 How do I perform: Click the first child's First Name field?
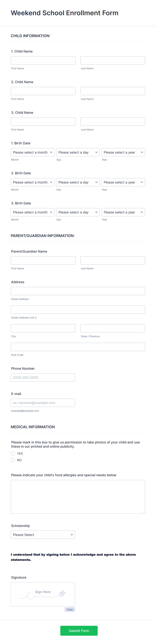click(x=43, y=60)
